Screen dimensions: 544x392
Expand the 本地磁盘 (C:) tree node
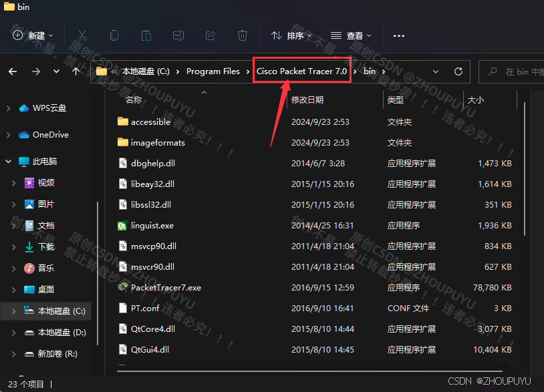pyautogui.click(x=13, y=311)
